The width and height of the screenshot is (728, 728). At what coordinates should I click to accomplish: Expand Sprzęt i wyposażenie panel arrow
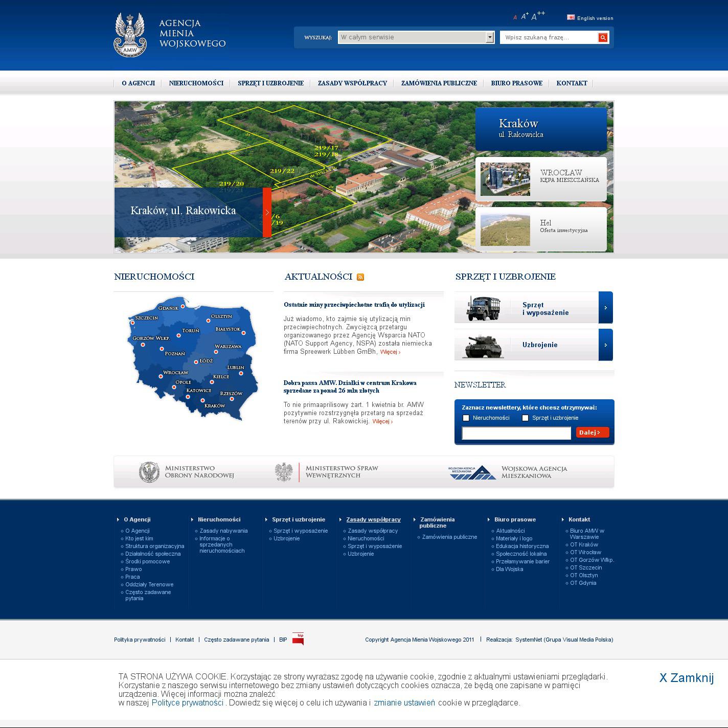pos(605,308)
